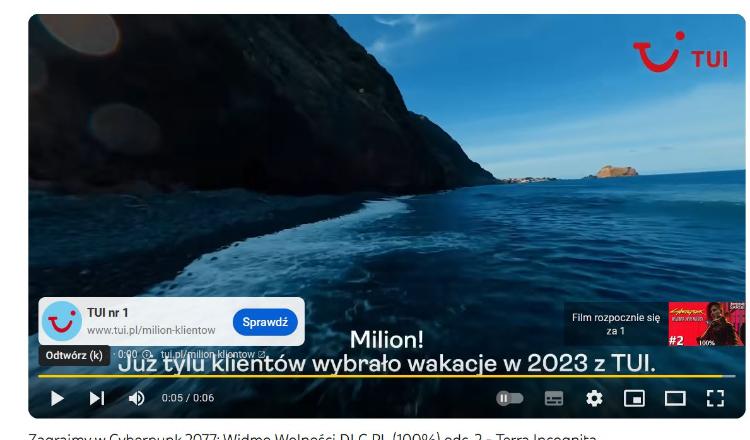
Task: Open the tui.pl/milion-klientow external link icon
Action: (262, 354)
